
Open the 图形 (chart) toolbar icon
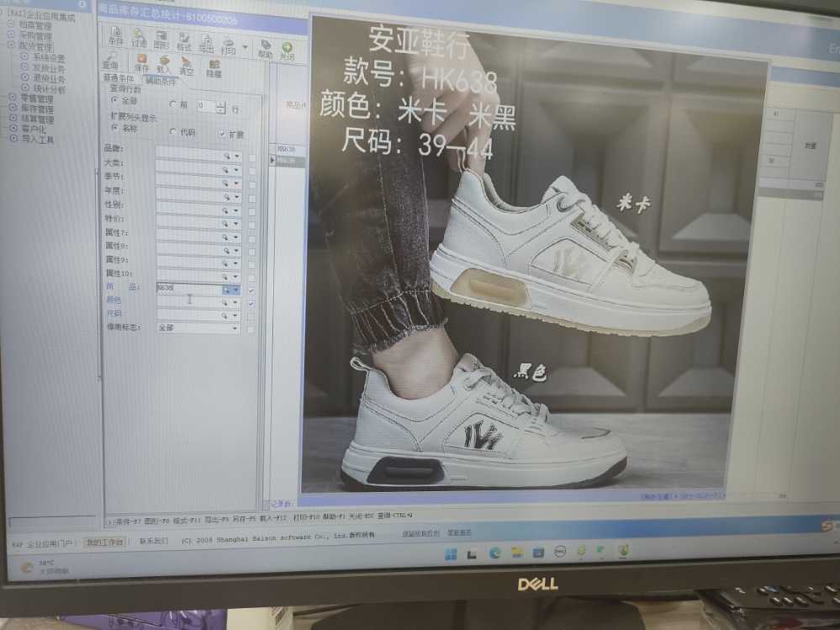[x=161, y=40]
